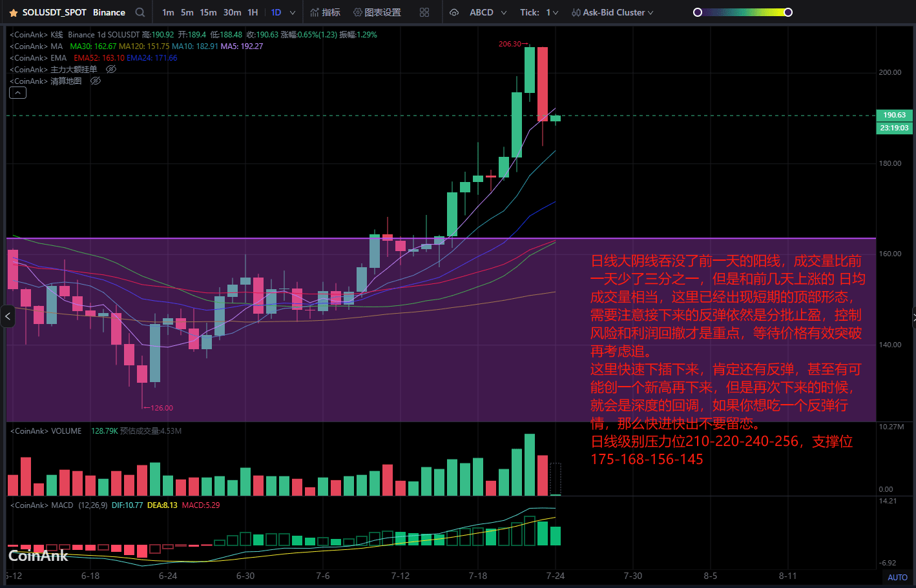Viewport: 916px width, 588px height.
Task: Click the DEA:8.13 value in MACD
Action: click(x=162, y=505)
